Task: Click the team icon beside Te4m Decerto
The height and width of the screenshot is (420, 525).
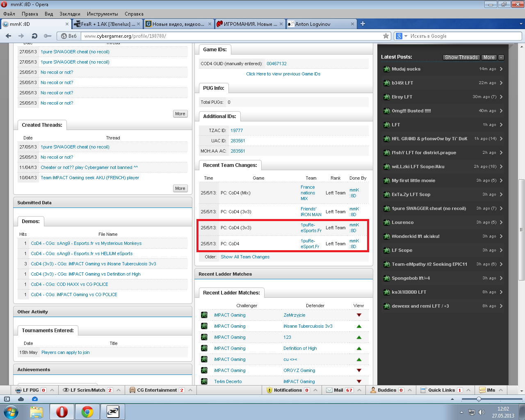Action: (204, 381)
